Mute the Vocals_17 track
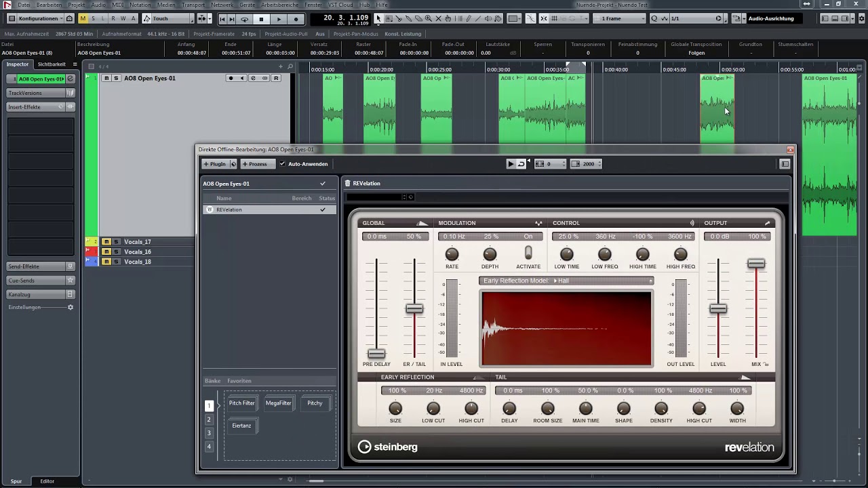 pos(106,242)
